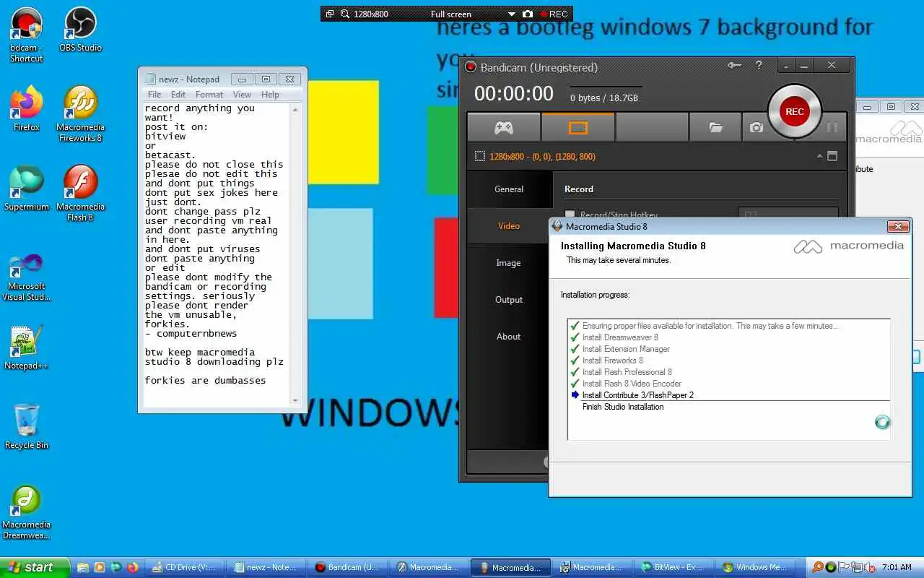
Task: Click the Notepad scrollbar down arrow
Action: click(x=295, y=400)
